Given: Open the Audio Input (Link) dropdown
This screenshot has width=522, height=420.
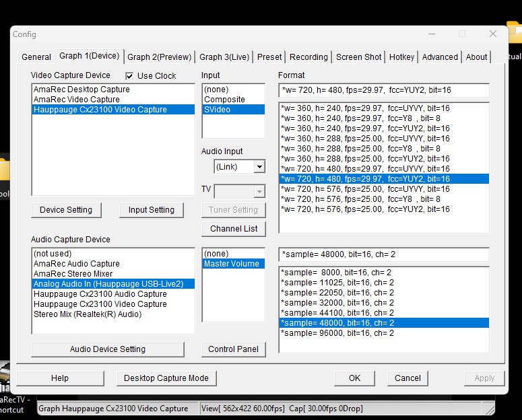Looking at the screenshot, I should (259, 166).
